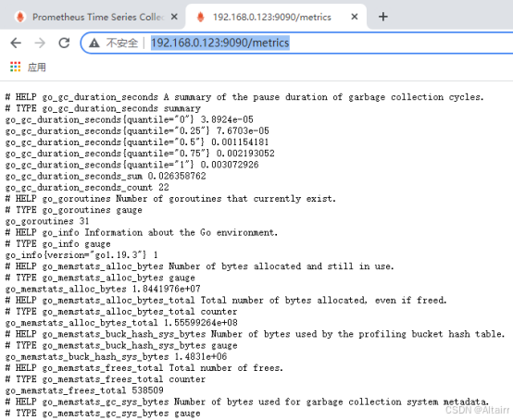Click the flame favicon on the metrics tab
513x420 pixels.
point(201,17)
